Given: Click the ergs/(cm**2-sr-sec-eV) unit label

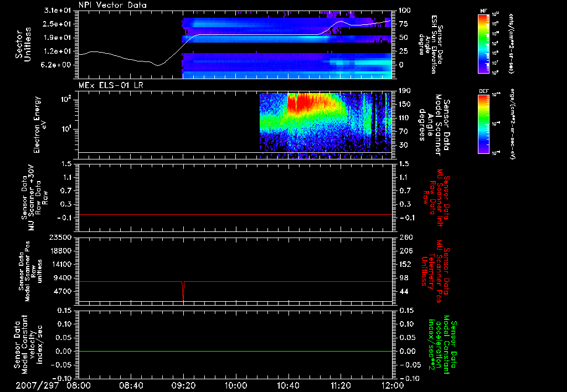Looking at the screenshot, I should (x=513, y=123).
